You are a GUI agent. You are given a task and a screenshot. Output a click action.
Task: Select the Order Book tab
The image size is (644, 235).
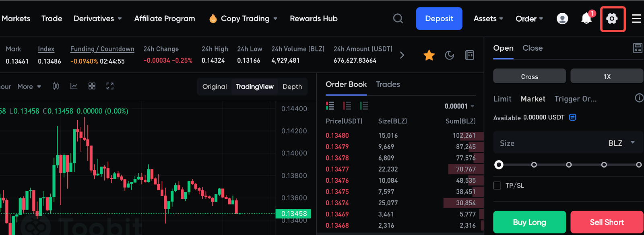346,84
